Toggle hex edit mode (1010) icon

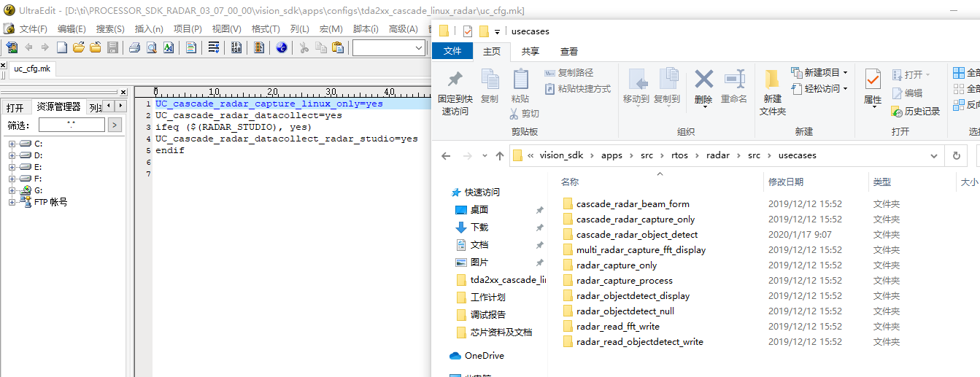[236, 47]
